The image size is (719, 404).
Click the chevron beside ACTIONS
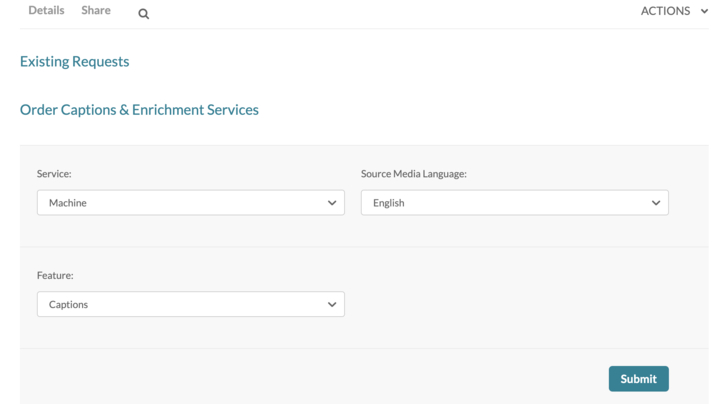click(704, 11)
